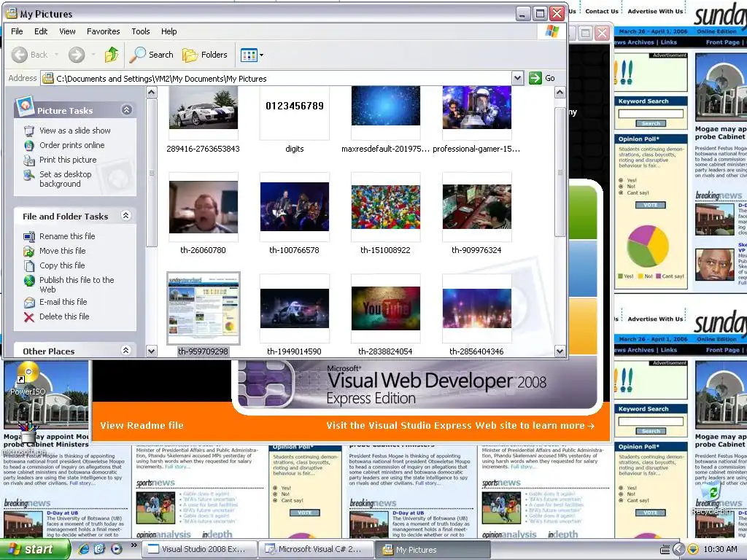Click the green Go arrow button
This screenshot has width=747, height=560.
535,78
